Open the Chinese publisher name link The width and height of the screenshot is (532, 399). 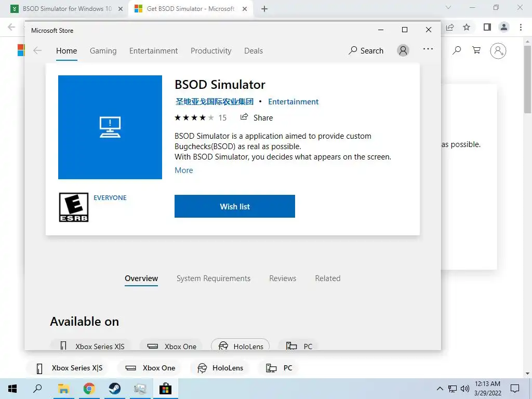(215, 102)
